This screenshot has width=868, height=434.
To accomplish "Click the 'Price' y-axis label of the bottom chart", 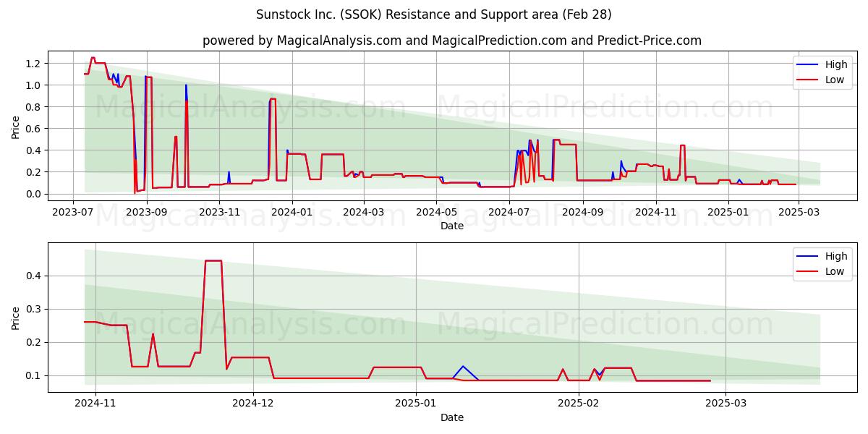I will 16,318.
